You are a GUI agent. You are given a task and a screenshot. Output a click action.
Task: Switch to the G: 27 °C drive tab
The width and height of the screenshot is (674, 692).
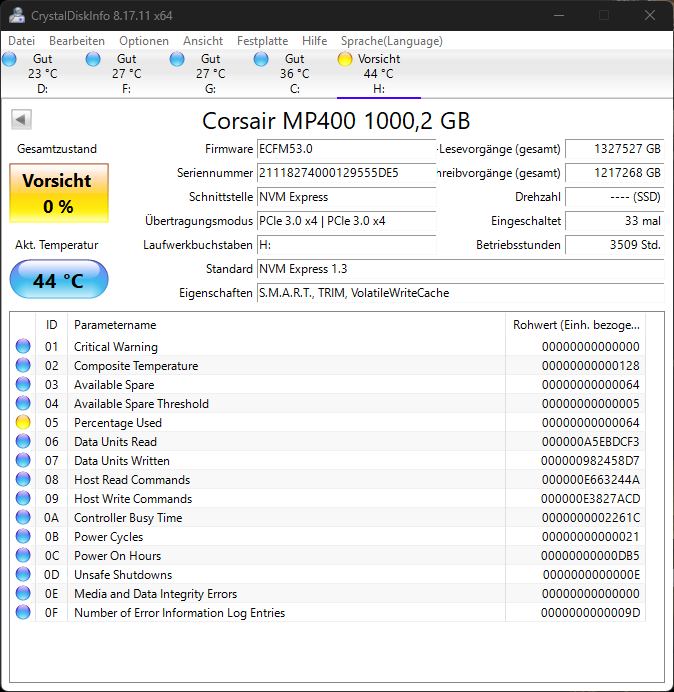tap(211, 73)
